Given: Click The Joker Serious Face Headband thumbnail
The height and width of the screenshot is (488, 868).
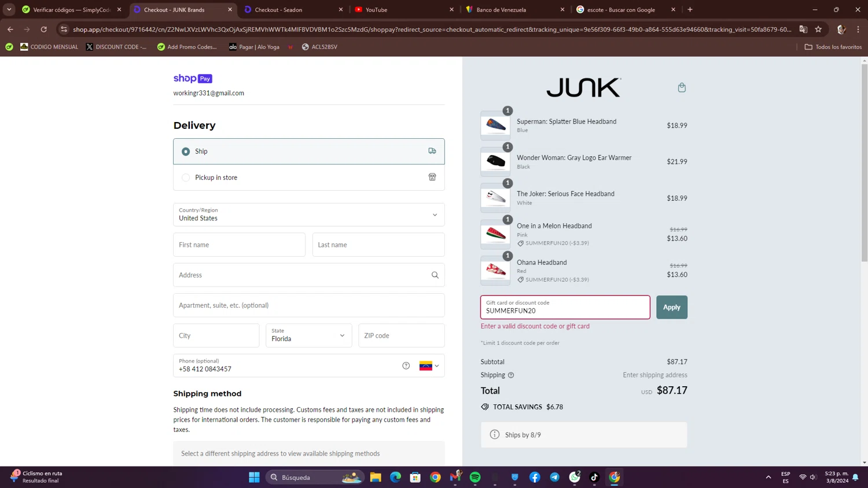Looking at the screenshot, I should 495,198.
